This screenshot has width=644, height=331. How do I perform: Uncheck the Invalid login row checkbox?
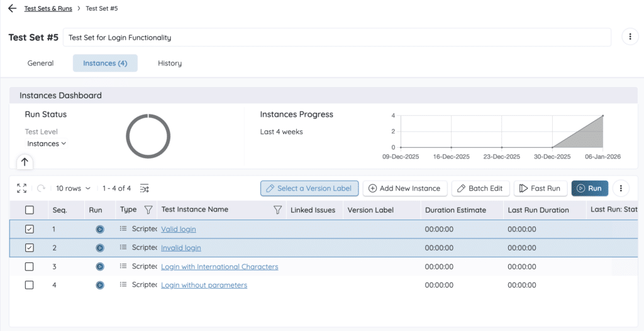(29, 248)
